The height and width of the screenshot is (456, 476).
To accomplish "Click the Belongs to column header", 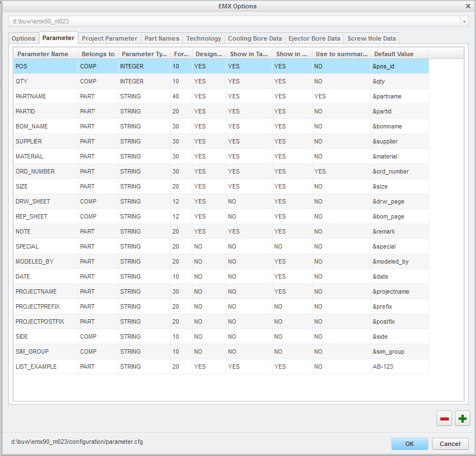I will pyautogui.click(x=98, y=54).
